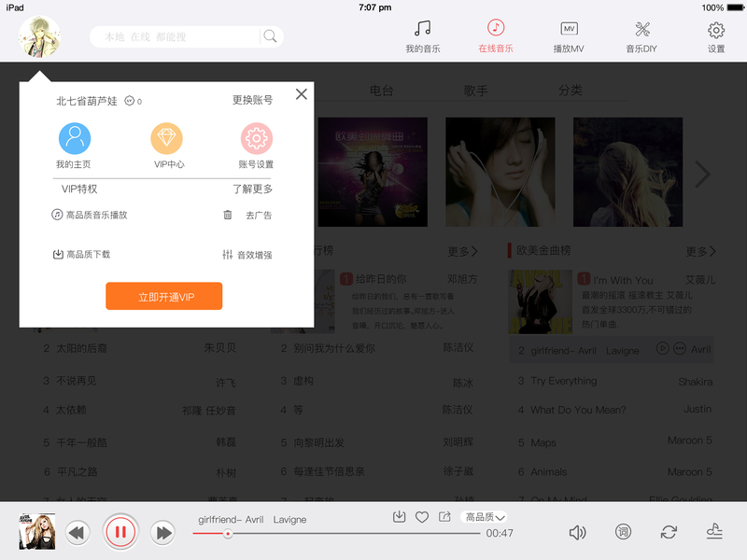This screenshot has width=747, height=560.
Task: Click 了解更多 link
Action: coord(252,189)
